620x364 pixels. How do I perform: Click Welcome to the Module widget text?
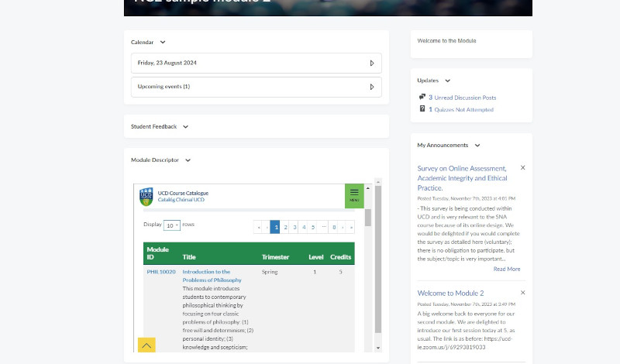click(447, 41)
